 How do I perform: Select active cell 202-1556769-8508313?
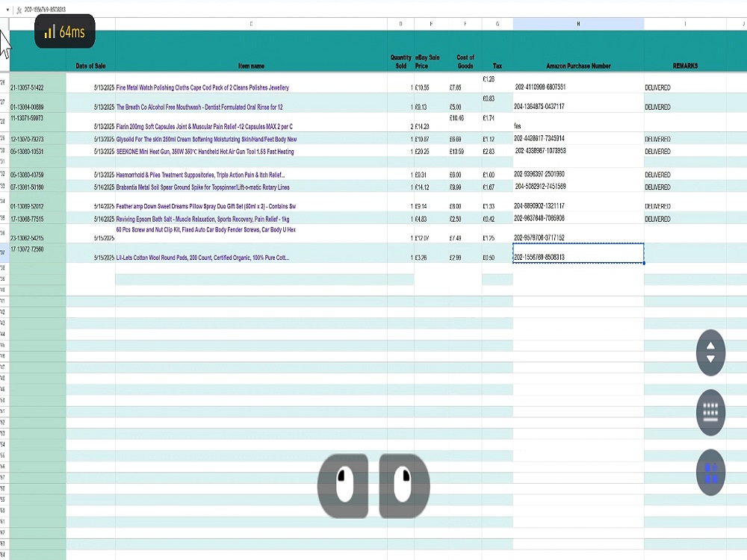click(578, 253)
